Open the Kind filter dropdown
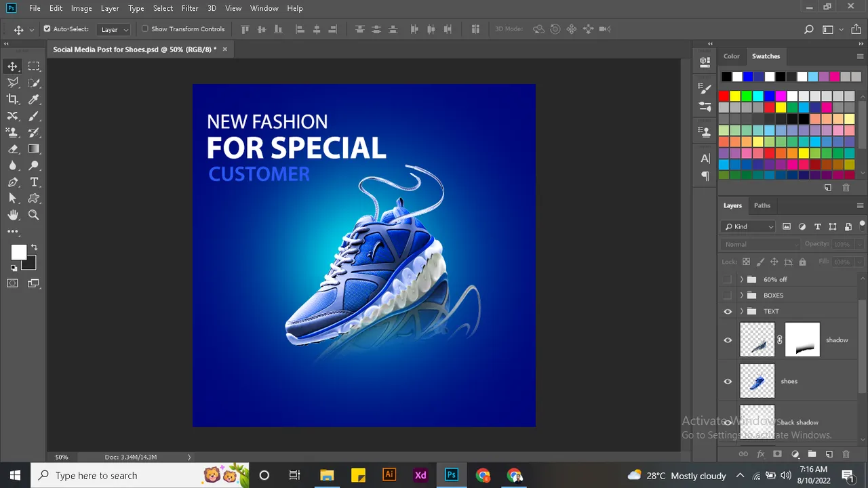868x488 pixels. [x=749, y=226]
